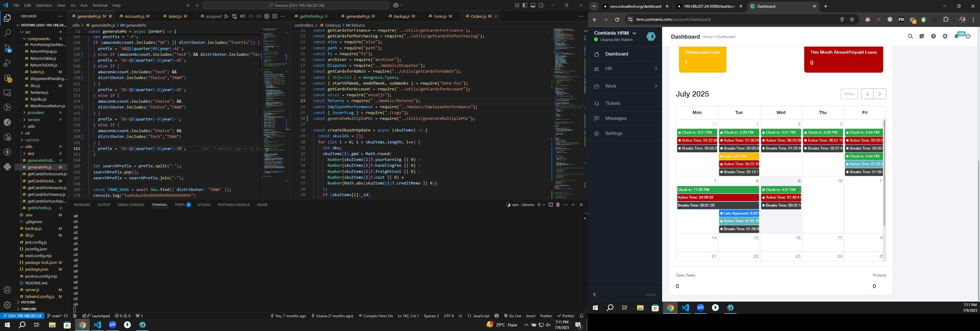Toggle Secondary Side Bar layout button
Image resolution: width=980 pixels, height=331 pixels.
(x=541, y=5)
